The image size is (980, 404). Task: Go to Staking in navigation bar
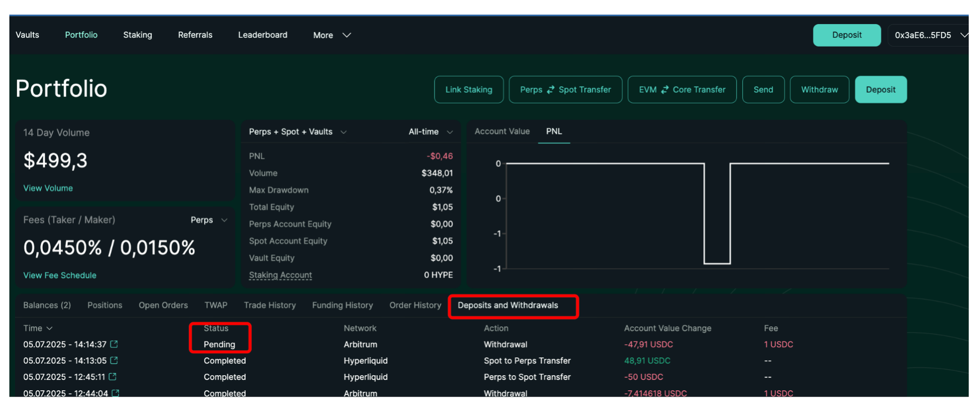point(137,35)
